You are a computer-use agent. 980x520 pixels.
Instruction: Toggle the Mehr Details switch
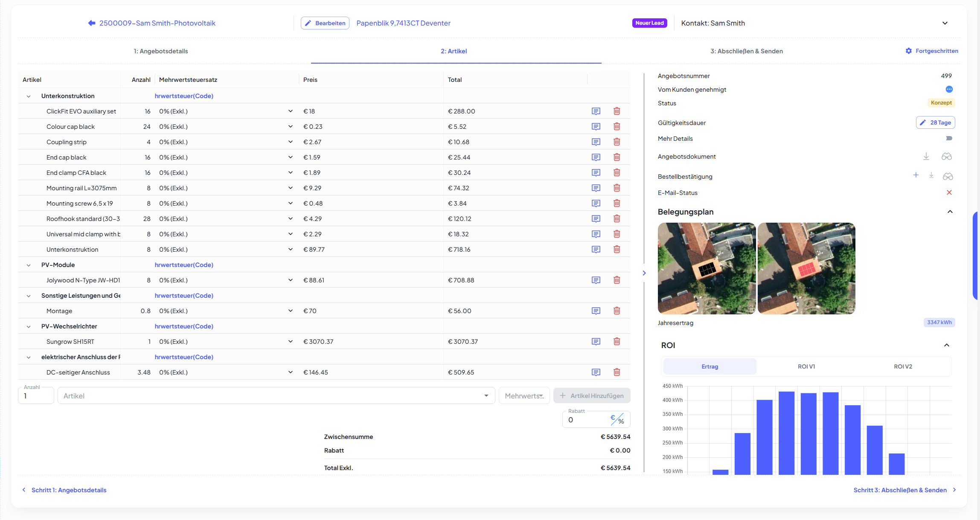pos(949,138)
